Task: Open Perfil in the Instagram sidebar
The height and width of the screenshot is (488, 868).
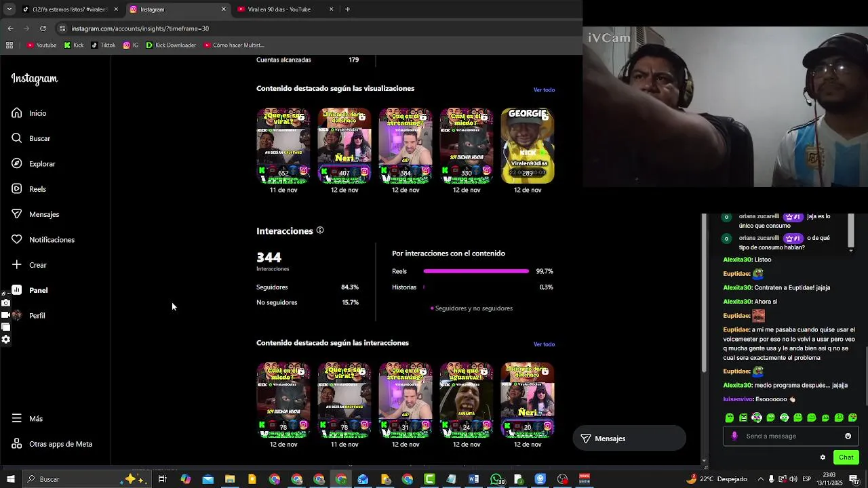Action: click(28, 316)
